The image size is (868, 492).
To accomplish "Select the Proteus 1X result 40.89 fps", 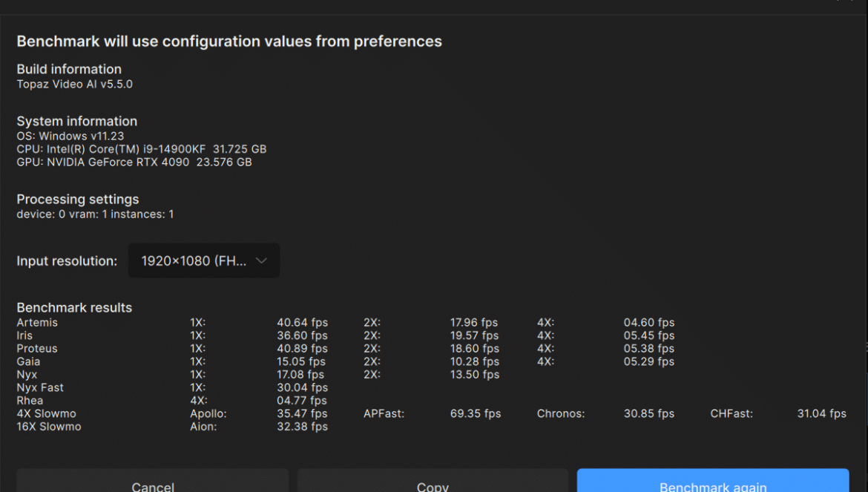I will tap(302, 349).
